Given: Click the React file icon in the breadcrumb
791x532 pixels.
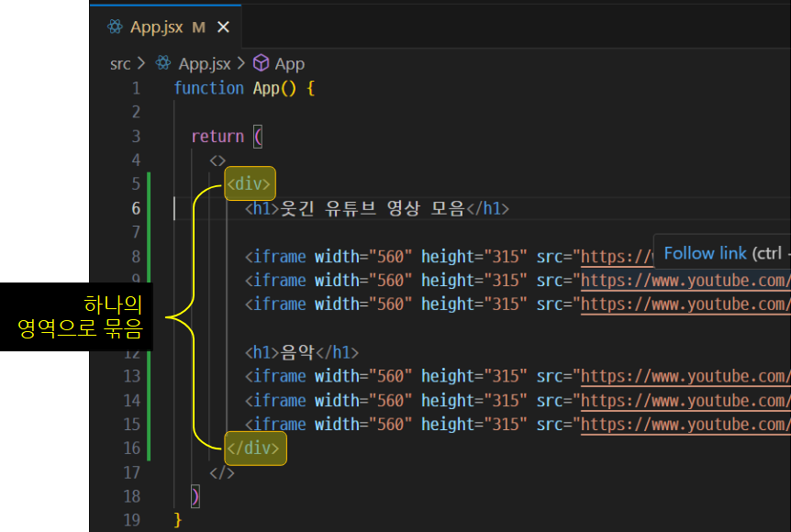Looking at the screenshot, I should [x=163, y=63].
